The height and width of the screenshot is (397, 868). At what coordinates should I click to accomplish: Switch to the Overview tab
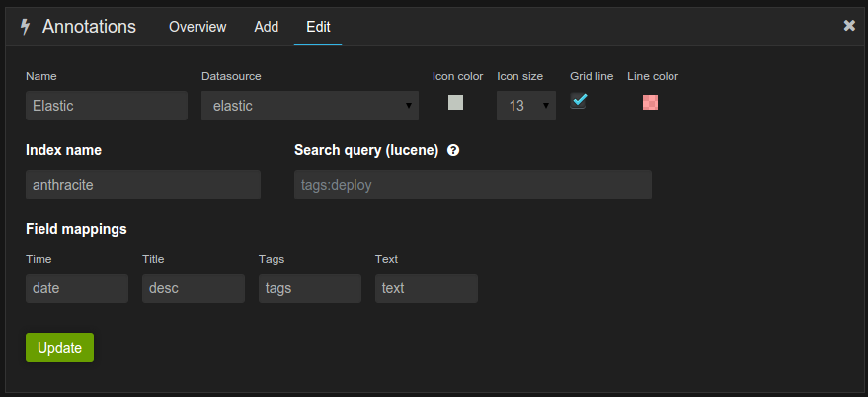coord(197,27)
